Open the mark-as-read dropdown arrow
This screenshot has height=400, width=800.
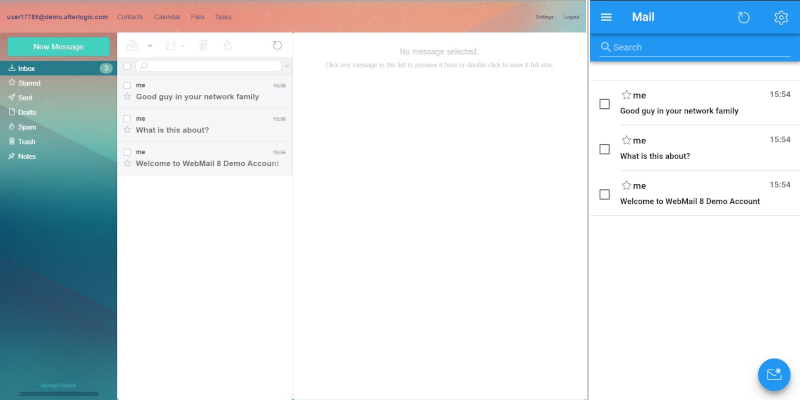click(150, 46)
